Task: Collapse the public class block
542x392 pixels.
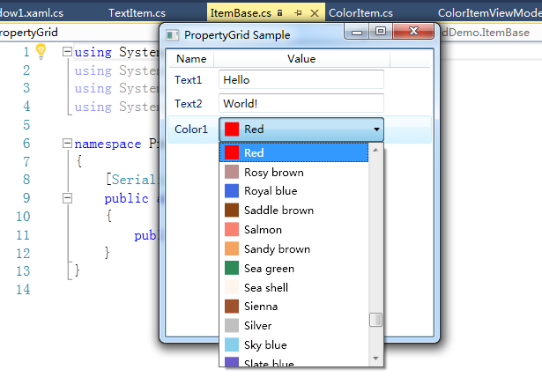Action: 67,198
